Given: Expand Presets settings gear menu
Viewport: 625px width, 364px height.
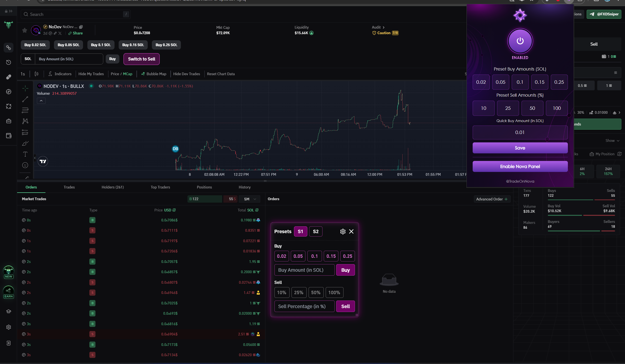Looking at the screenshot, I should coord(343,231).
